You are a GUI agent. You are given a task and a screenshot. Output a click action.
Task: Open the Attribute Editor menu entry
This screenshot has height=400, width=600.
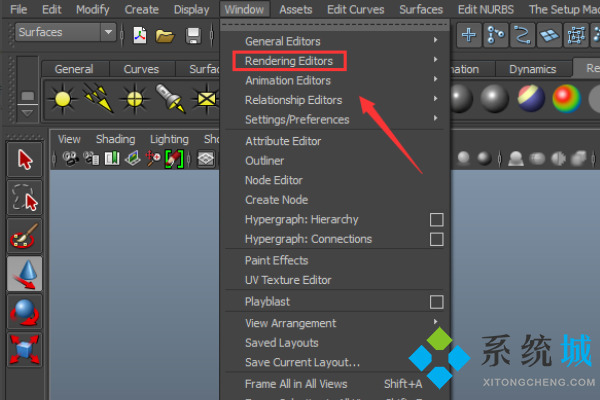pyautogui.click(x=283, y=141)
